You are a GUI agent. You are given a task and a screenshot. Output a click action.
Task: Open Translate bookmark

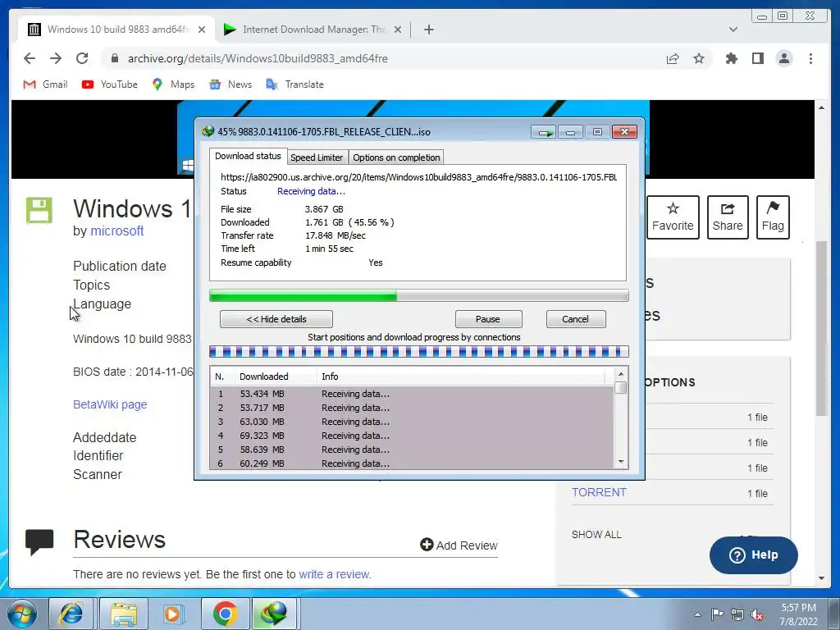pos(294,84)
